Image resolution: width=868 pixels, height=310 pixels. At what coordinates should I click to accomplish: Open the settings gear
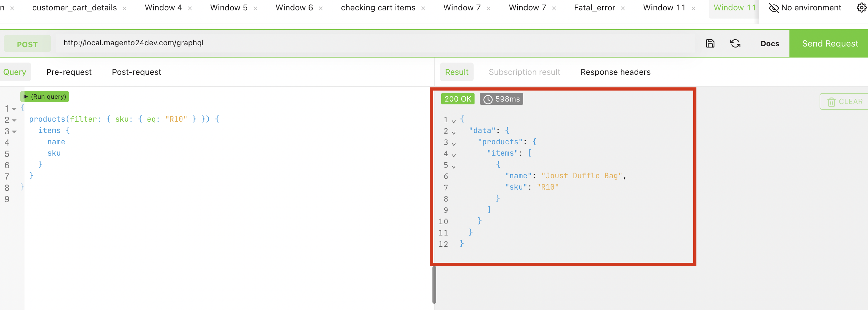862,8
